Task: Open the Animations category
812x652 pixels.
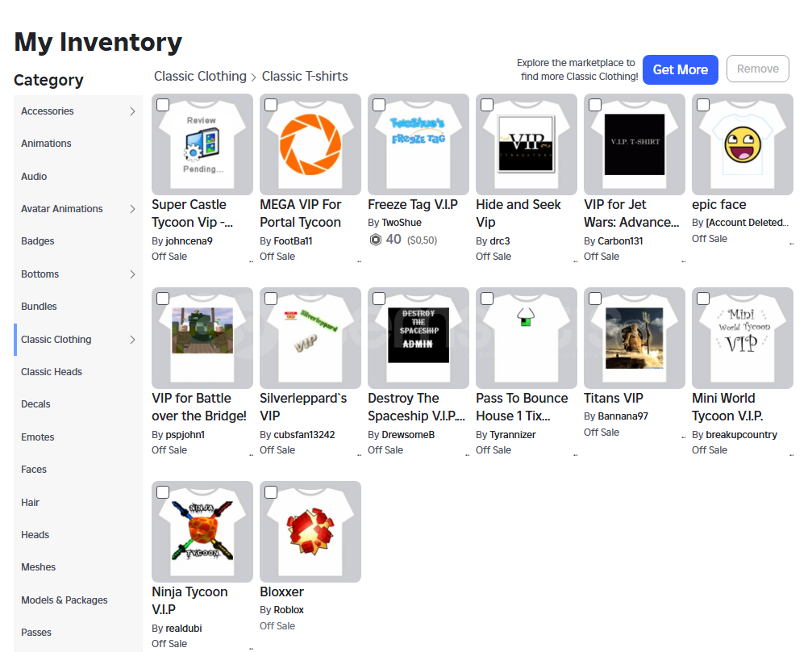Action: coord(78,144)
